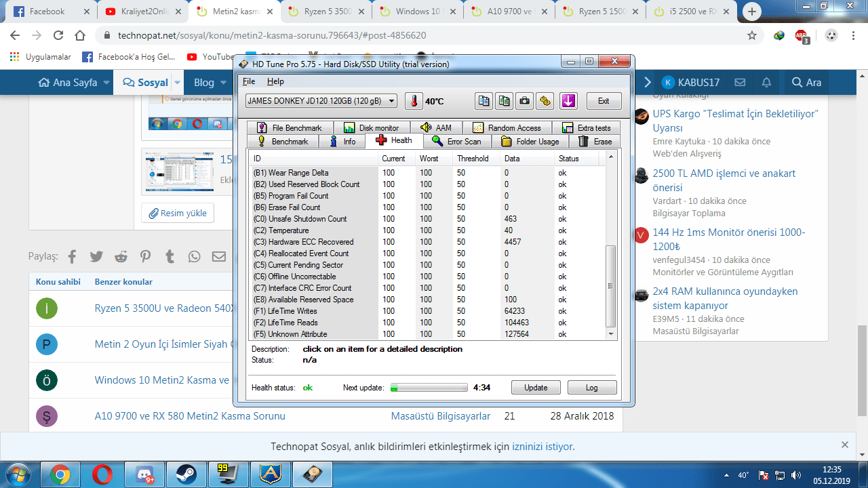The image size is (868, 488).
Task: Click the copy screenshot to clipboard icon
Action: point(504,101)
